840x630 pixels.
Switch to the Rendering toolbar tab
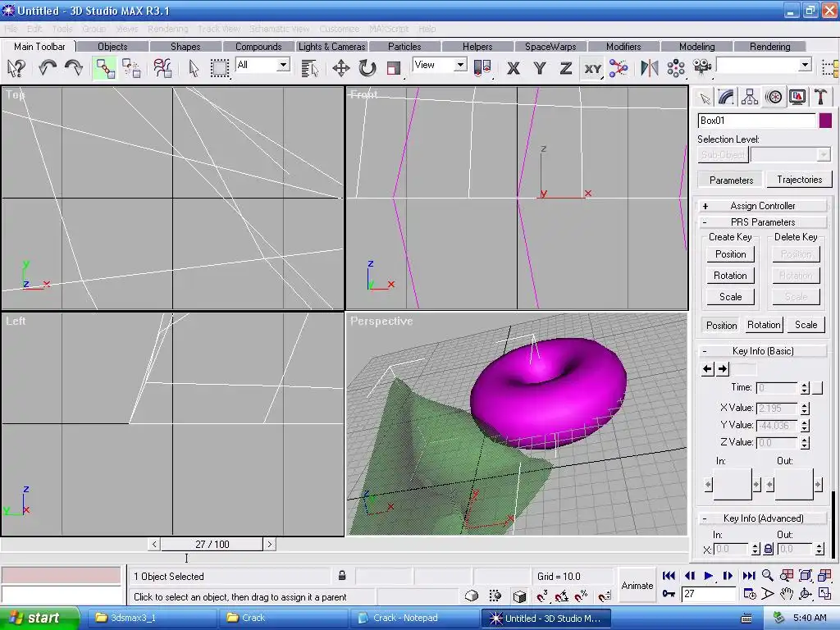[769, 47]
